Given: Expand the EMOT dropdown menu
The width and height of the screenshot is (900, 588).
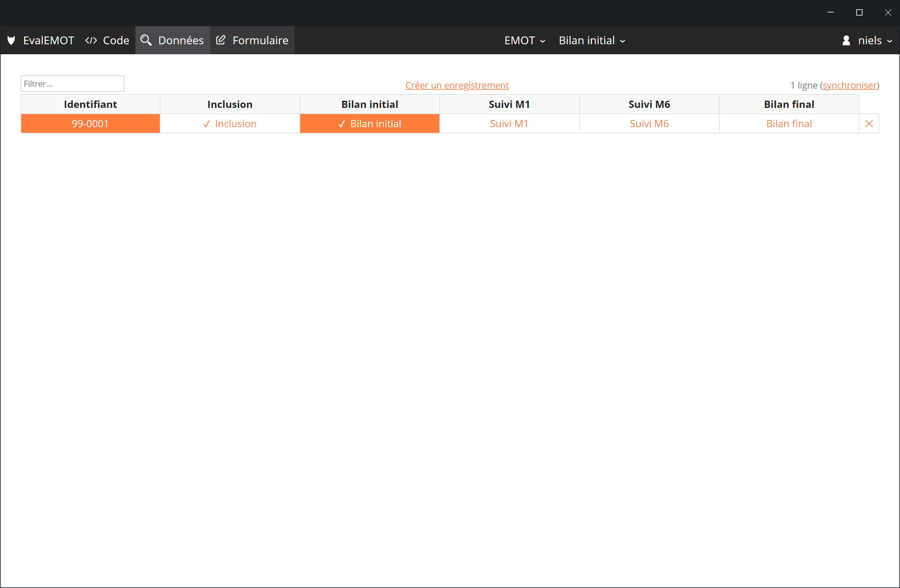Looking at the screenshot, I should (x=525, y=41).
